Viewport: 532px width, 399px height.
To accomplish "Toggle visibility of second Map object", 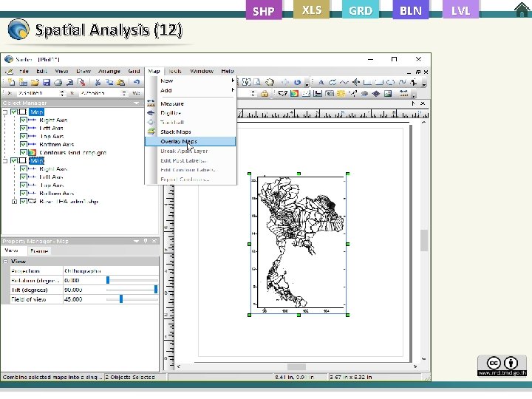I will (x=14, y=160).
